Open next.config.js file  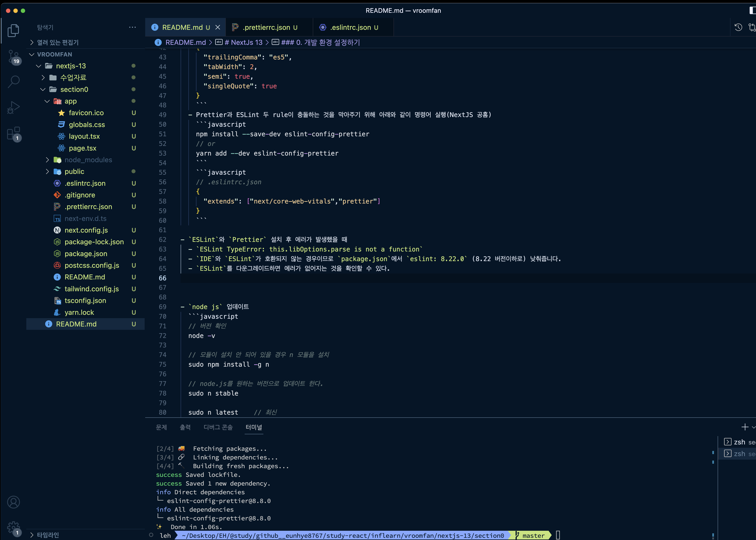86,230
